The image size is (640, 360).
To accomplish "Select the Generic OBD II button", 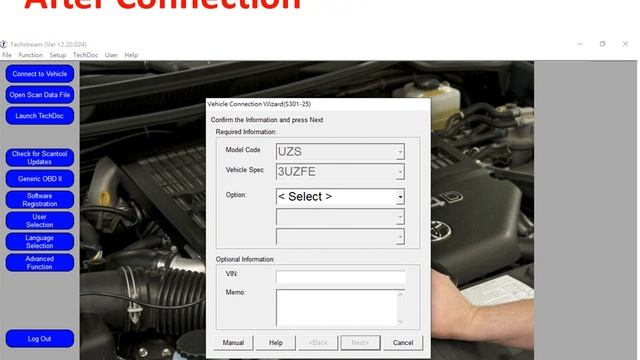I will point(40,179).
